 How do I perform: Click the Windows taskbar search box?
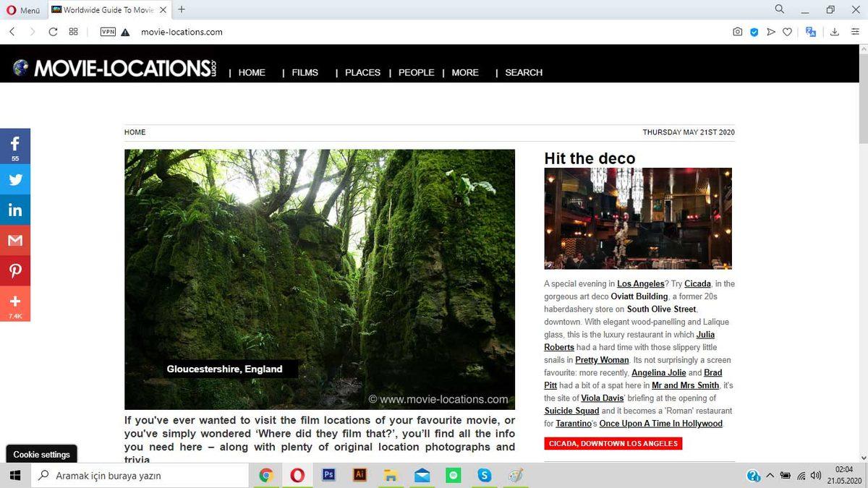[x=141, y=476]
